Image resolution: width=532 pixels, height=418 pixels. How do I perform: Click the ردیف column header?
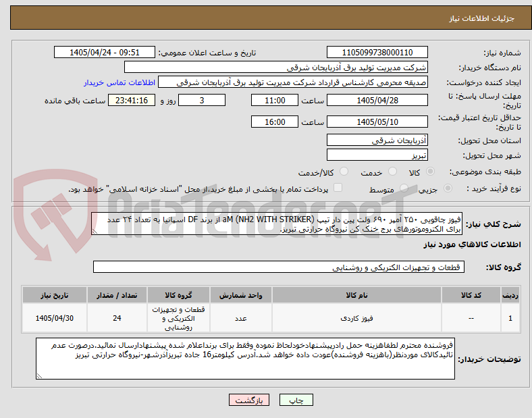pyautogui.click(x=510, y=295)
